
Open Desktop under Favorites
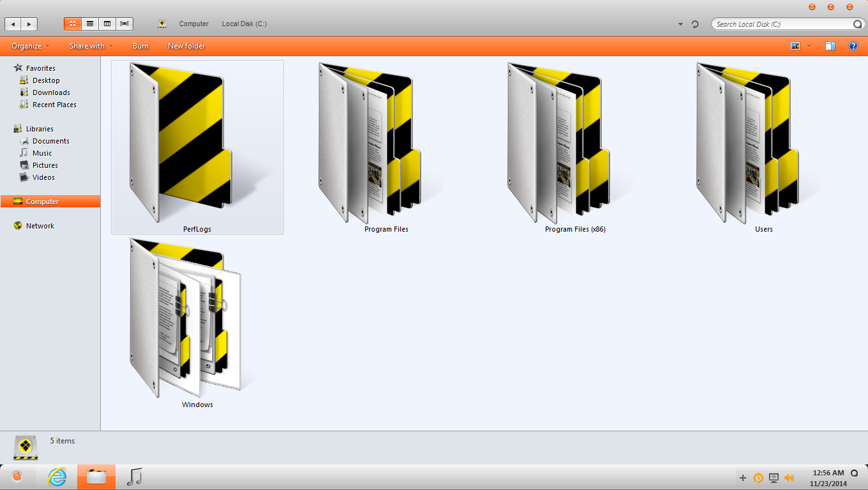46,80
